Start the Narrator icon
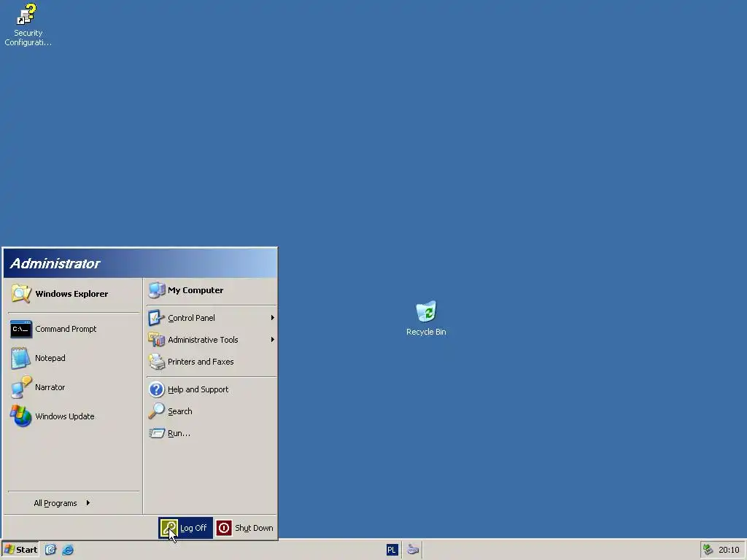The height and width of the screenshot is (560, 747). tap(21, 387)
